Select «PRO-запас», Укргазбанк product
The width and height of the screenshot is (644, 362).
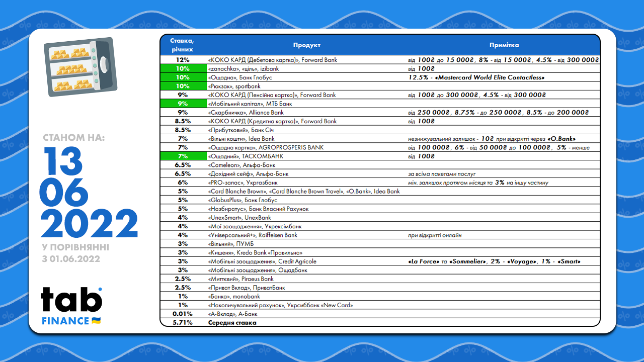click(x=243, y=183)
